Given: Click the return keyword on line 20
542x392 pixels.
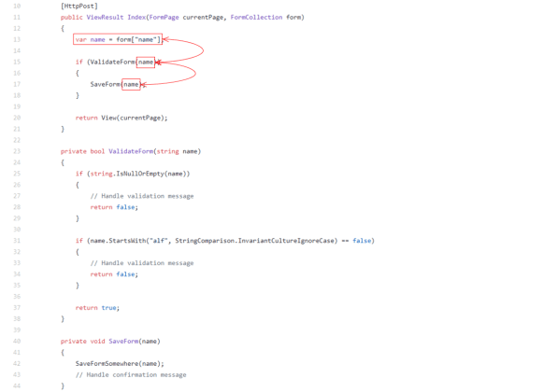Looking at the screenshot, I should pos(86,119).
